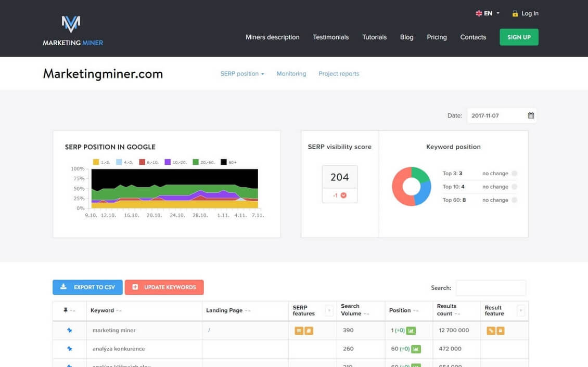Click the Date input field
The width and height of the screenshot is (588, 367).
502,115
